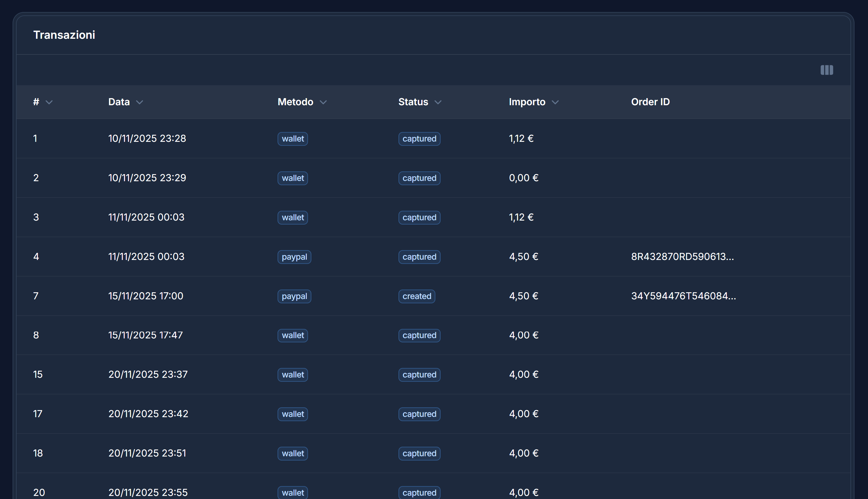Expand the Status column sort options
Viewport: 868px width, 499px height.
point(439,102)
